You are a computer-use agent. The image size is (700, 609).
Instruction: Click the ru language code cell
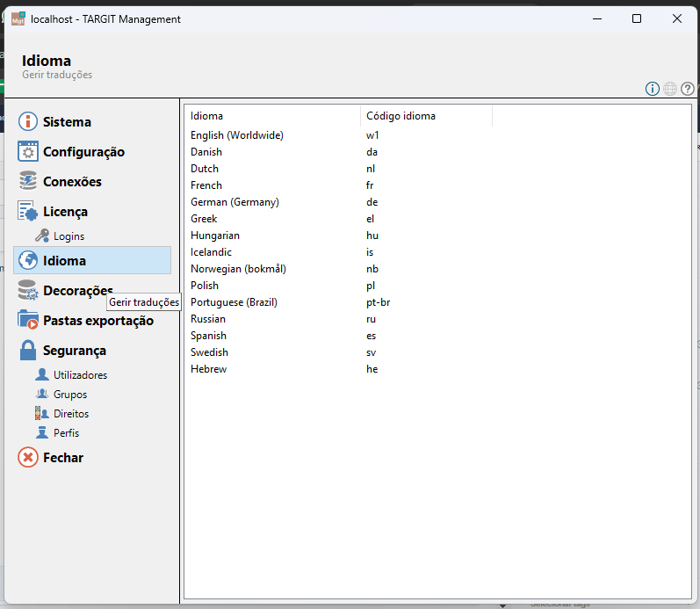(x=371, y=319)
